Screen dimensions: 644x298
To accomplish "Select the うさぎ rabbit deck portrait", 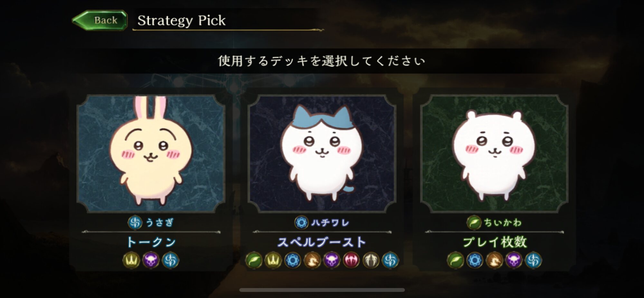I will click(x=151, y=153).
